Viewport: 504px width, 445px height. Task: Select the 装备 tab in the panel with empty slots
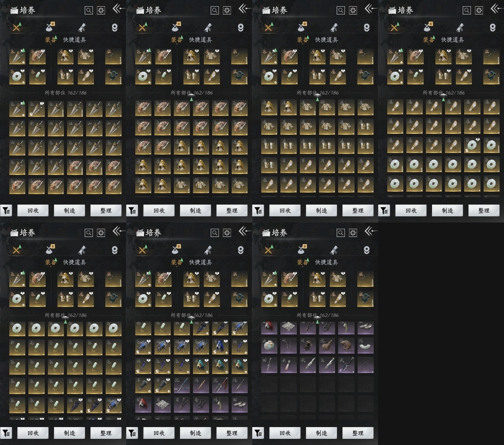tap(303, 262)
